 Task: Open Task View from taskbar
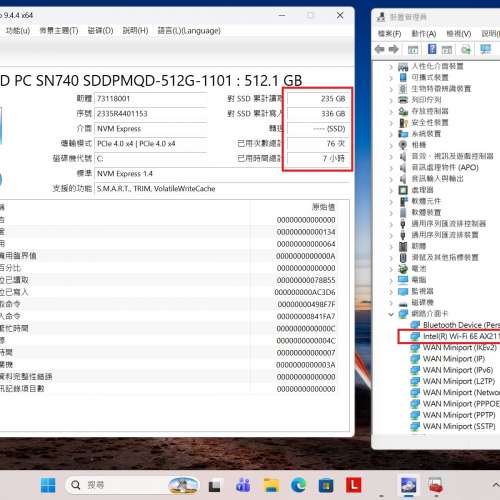(x=214, y=485)
